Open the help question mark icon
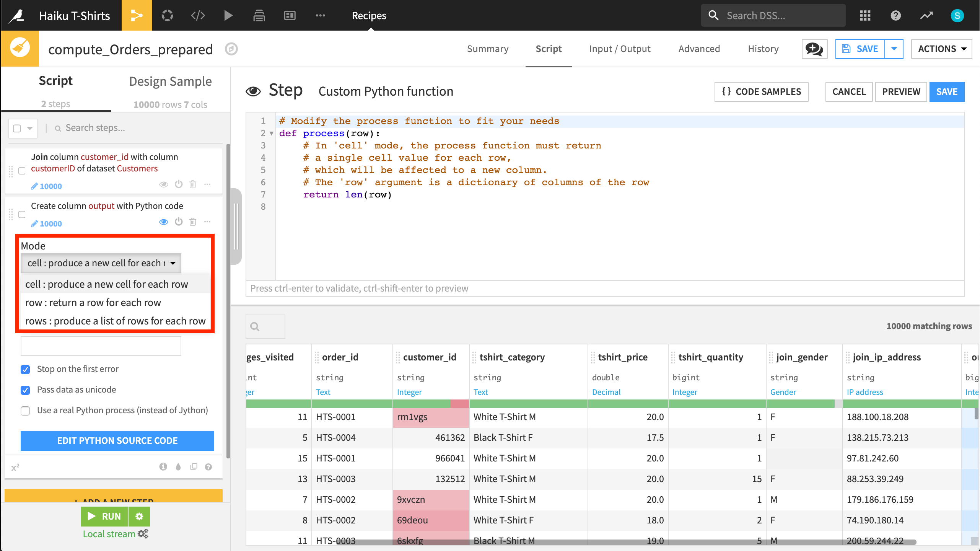Screen dimensions: 980x551 tap(896, 15)
